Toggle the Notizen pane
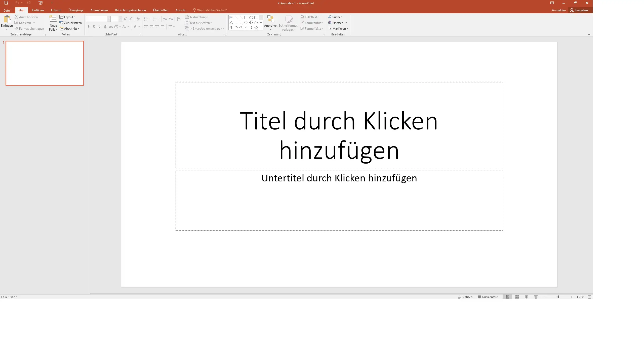 click(465, 297)
